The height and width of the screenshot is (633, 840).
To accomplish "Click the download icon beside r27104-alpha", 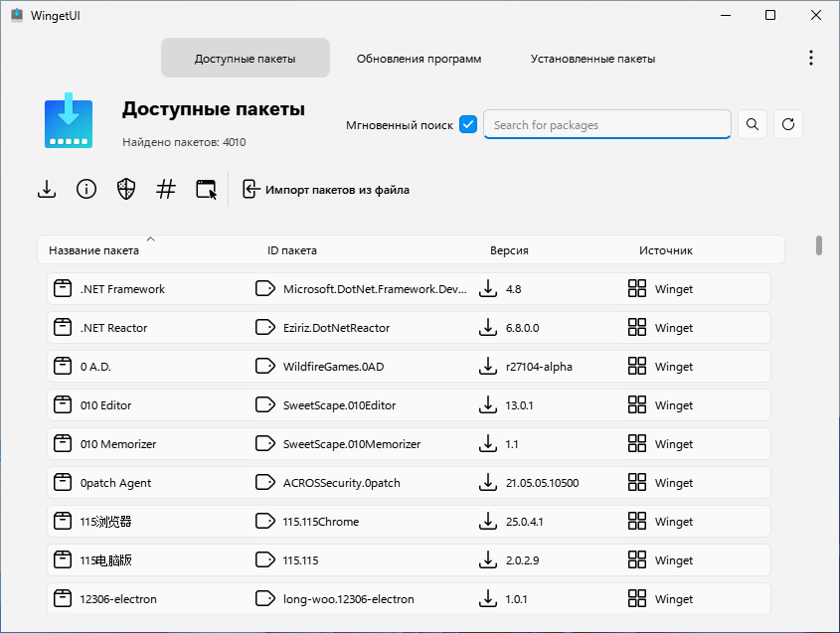I will click(487, 367).
